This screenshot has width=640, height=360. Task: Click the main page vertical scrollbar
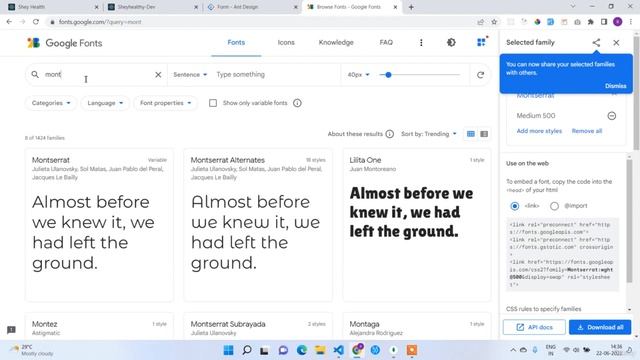coord(636,94)
